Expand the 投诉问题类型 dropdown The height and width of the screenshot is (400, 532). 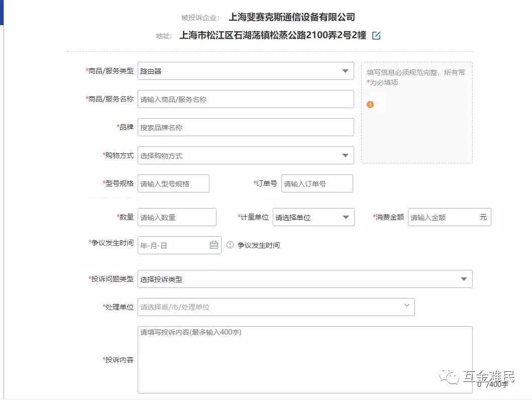coord(305,279)
